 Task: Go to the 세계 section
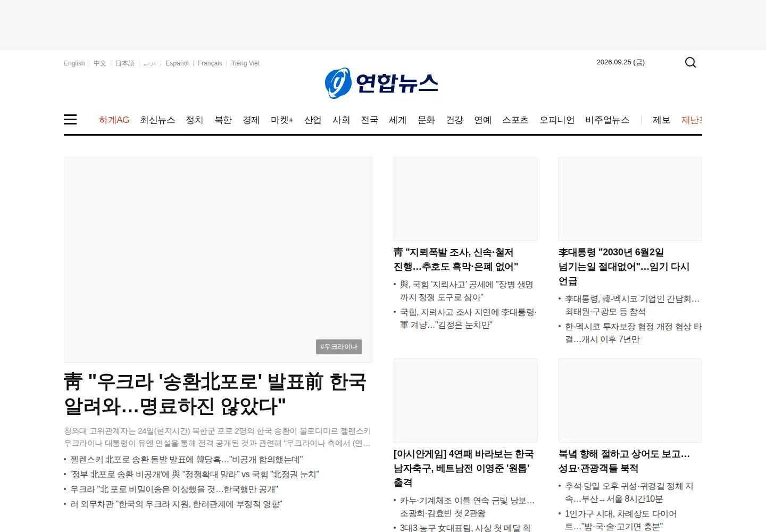[x=398, y=120]
